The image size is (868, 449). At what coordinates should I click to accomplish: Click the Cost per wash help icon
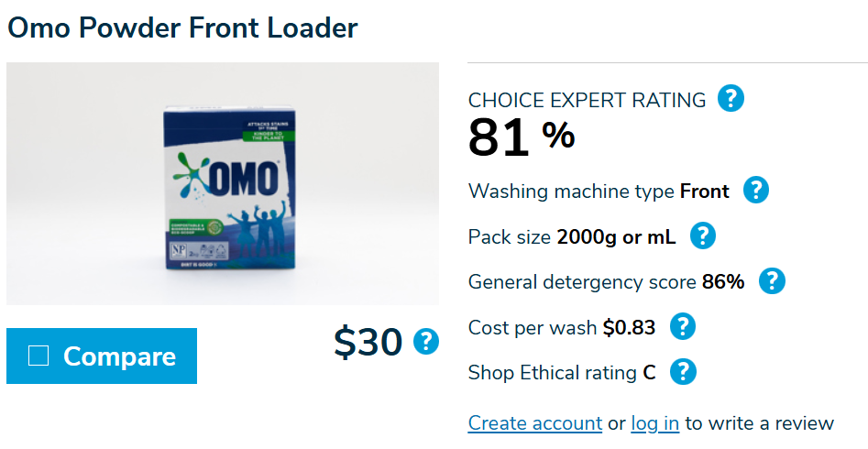[683, 327]
